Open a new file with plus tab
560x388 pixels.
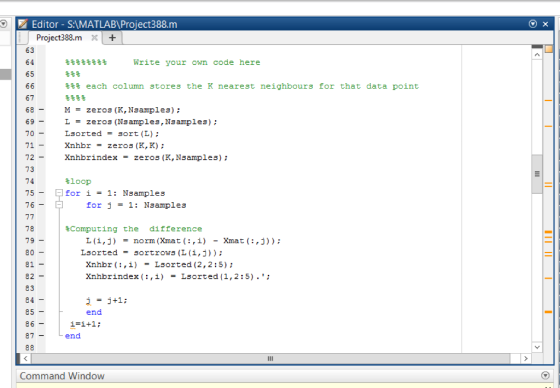click(112, 38)
